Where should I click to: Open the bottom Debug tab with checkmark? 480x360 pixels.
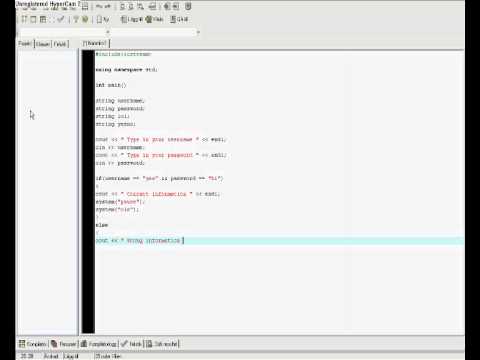tap(131, 344)
